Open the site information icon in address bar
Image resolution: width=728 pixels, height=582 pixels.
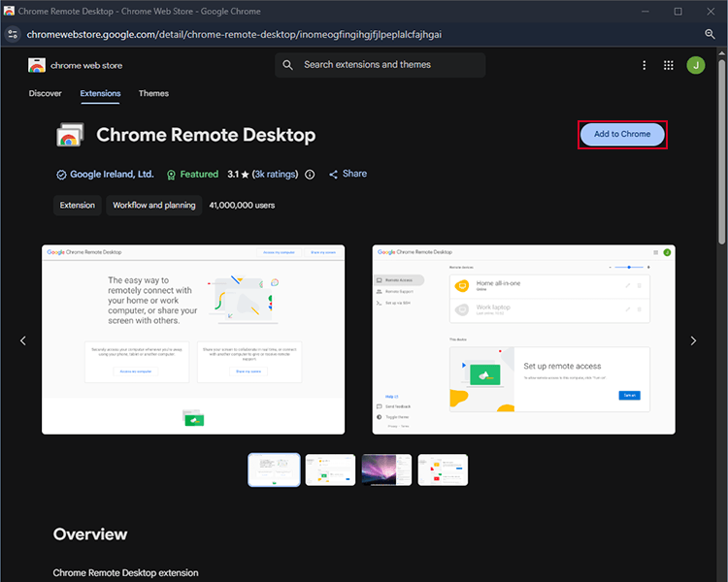point(13,34)
